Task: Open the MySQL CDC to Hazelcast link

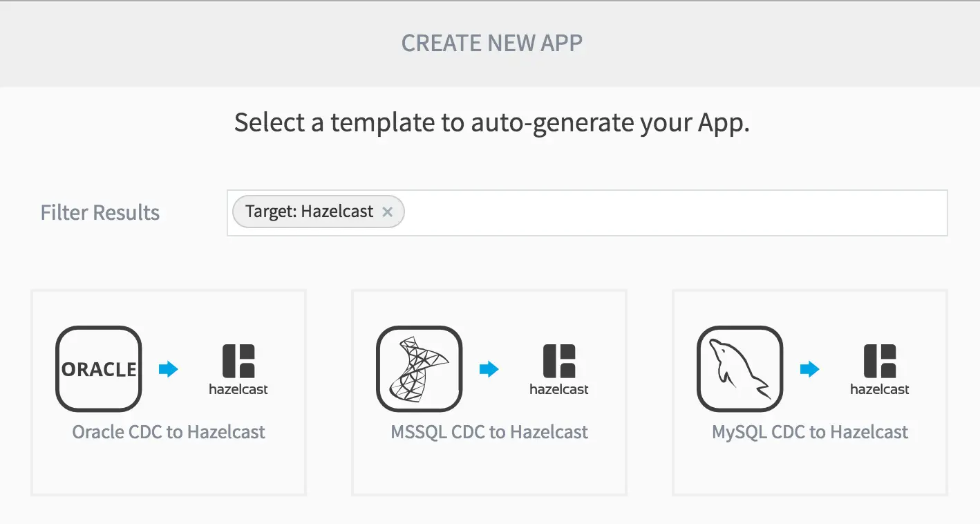Action: coord(810,433)
